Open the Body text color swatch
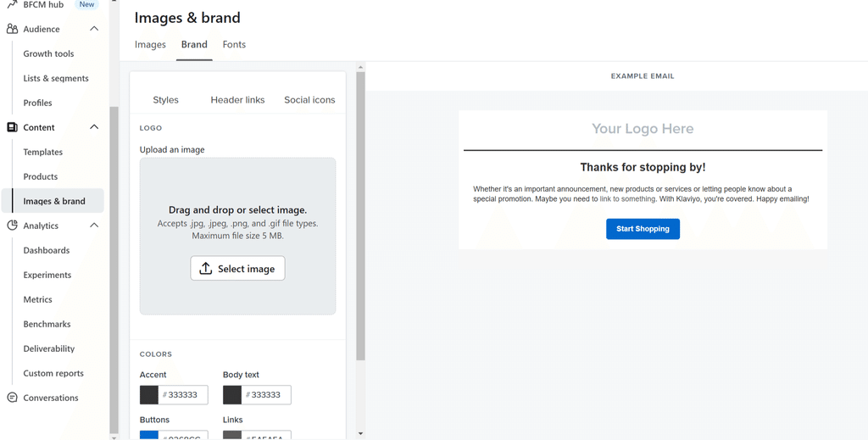 tap(232, 395)
